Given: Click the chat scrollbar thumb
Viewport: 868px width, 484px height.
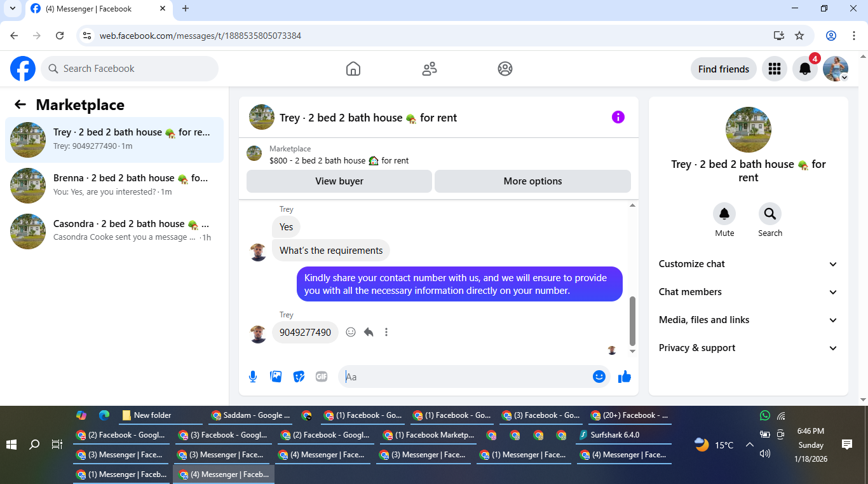Looking at the screenshot, I should (x=632, y=321).
